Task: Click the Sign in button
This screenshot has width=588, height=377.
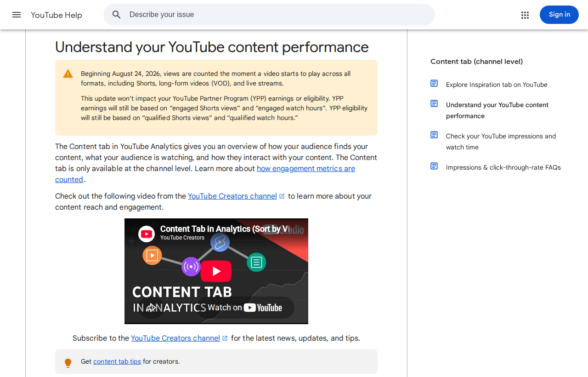Action: coord(559,15)
